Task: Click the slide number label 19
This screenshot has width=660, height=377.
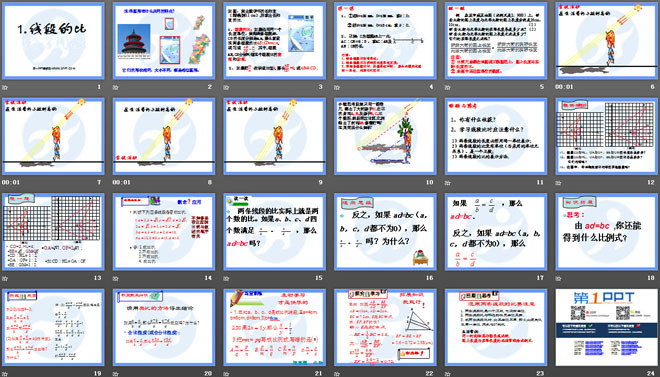Action: point(97,373)
